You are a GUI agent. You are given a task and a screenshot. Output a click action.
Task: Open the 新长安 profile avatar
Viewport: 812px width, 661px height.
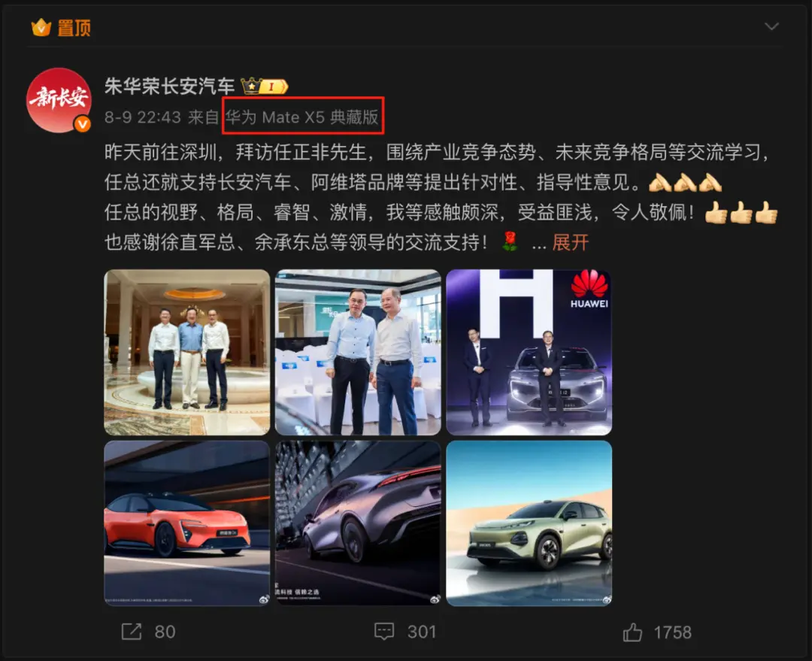pyautogui.click(x=59, y=99)
